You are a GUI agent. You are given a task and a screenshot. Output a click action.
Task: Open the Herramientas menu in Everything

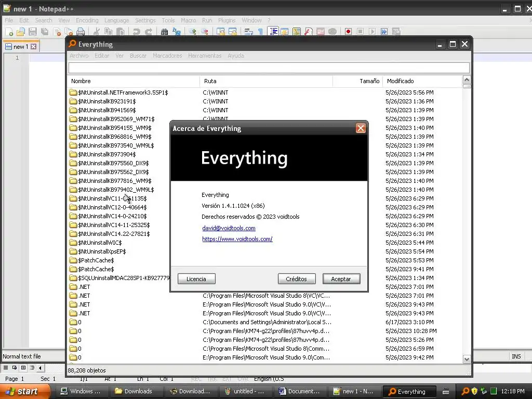pos(205,56)
